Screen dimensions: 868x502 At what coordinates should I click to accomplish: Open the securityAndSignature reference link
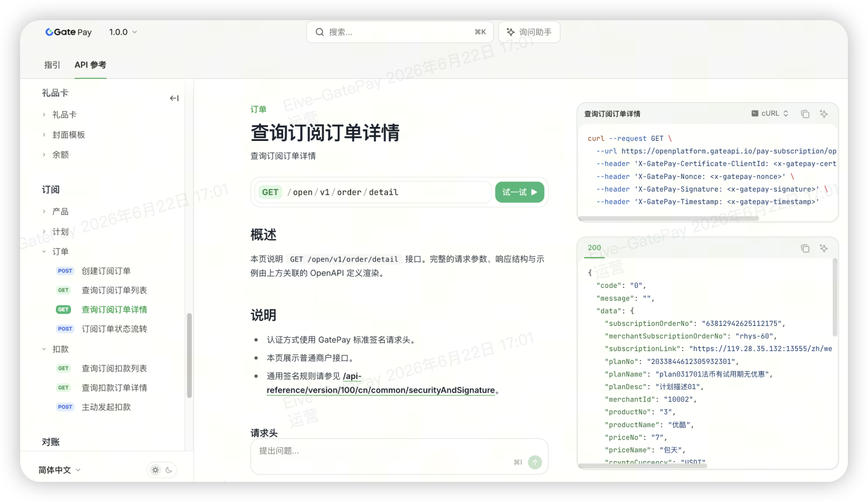pos(380,383)
